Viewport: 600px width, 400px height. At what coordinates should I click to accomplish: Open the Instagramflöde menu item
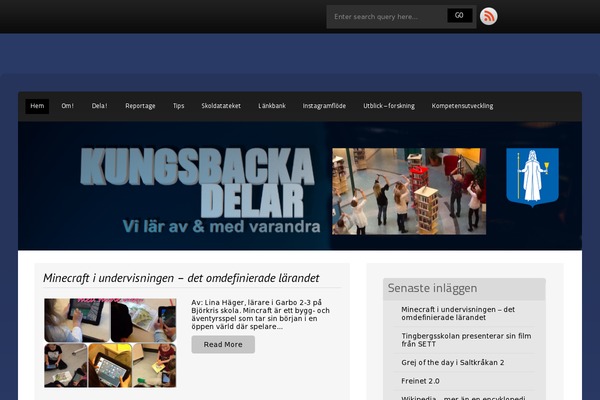click(324, 106)
